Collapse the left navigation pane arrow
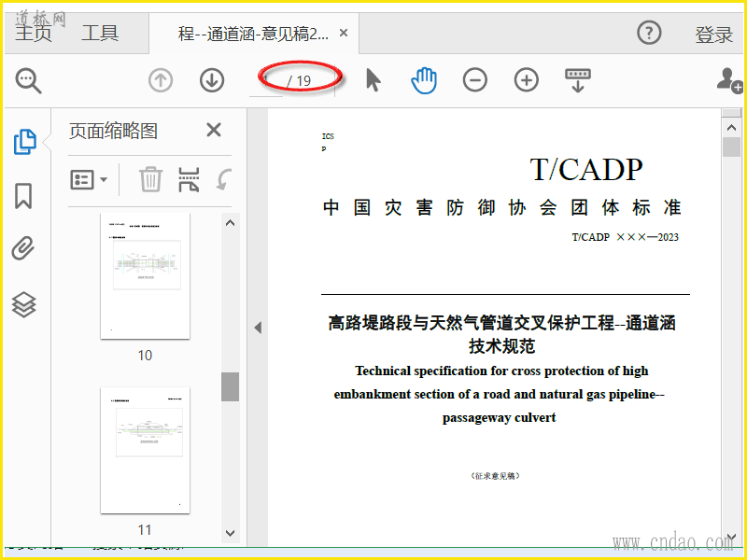Screen dimensions: 747x560 258,328
